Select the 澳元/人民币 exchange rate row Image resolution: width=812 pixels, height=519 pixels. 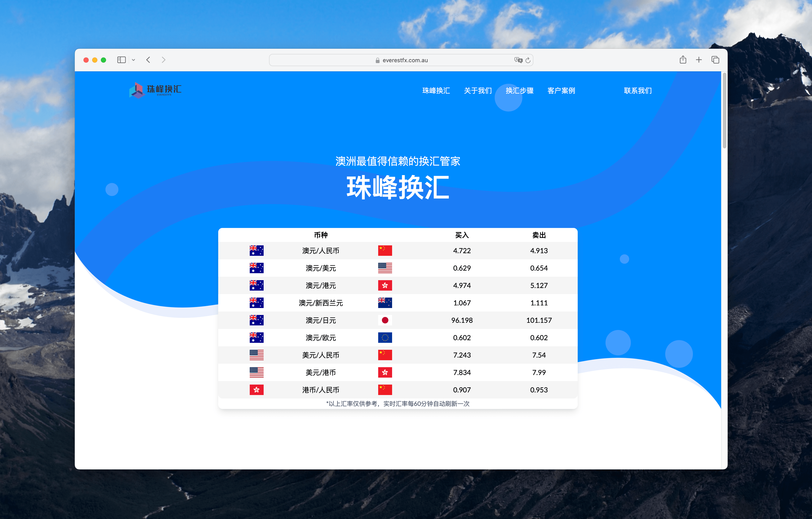[x=321, y=251]
